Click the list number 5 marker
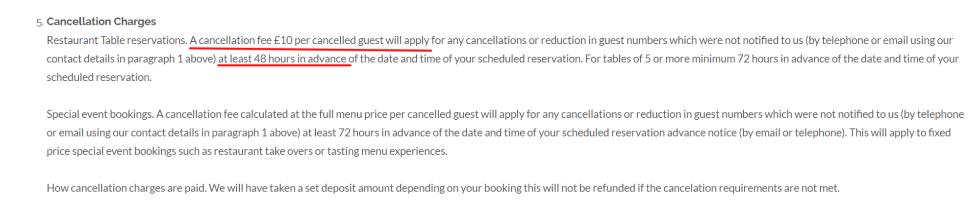The height and width of the screenshot is (221, 980). (39, 23)
